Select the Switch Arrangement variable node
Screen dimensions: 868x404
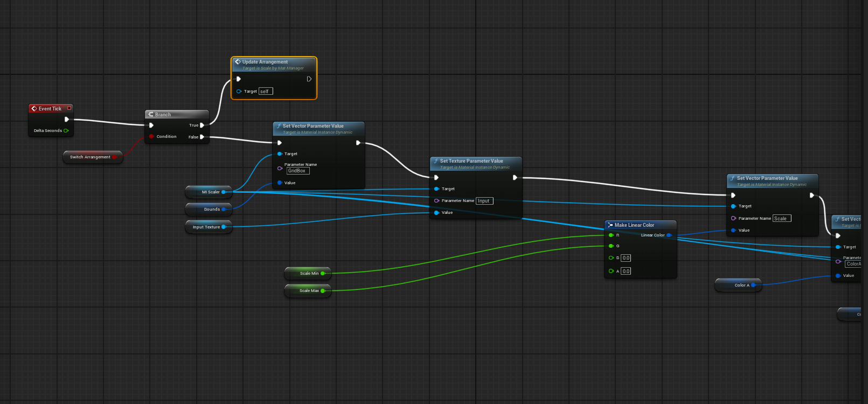tap(90, 157)
